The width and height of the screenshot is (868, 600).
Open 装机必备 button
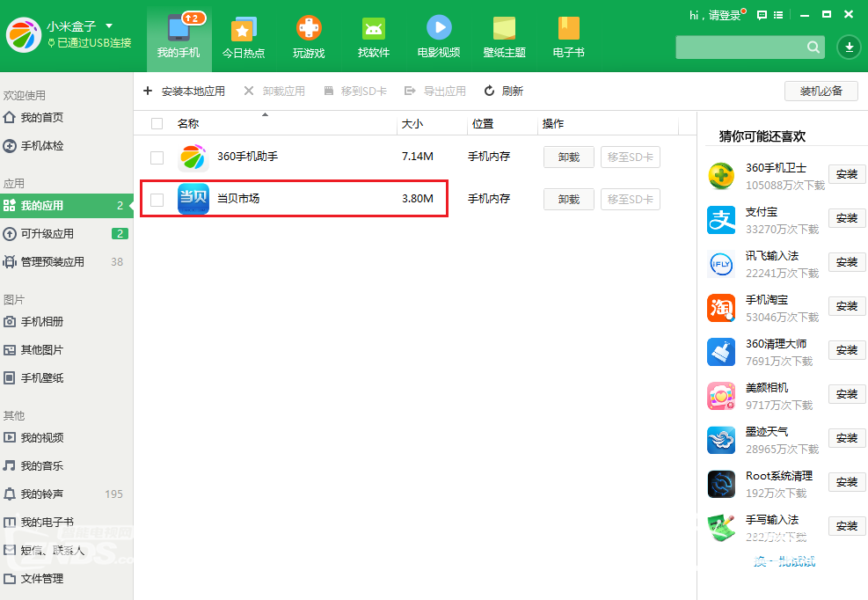pyautogui.click(x=821, y=91)
